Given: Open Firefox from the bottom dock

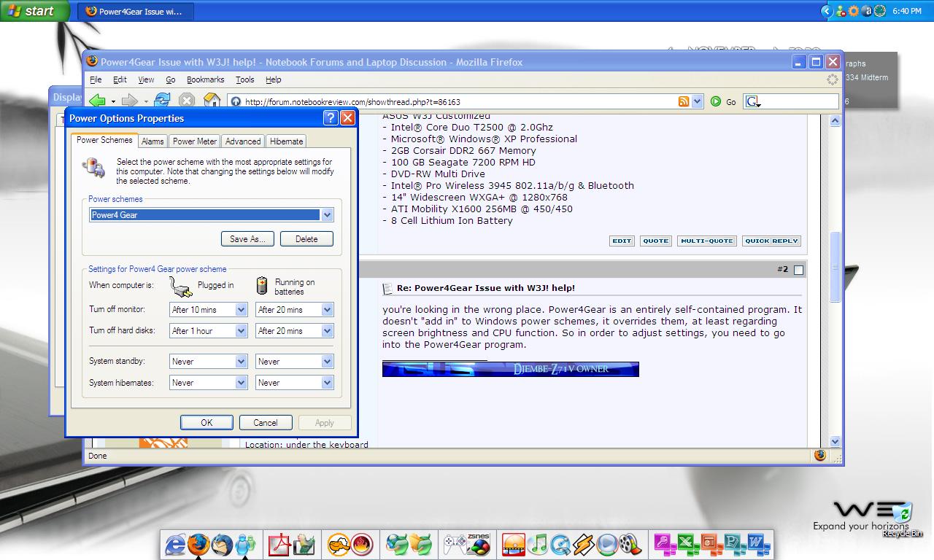Looking at the screenshot, I should (198, 544).
